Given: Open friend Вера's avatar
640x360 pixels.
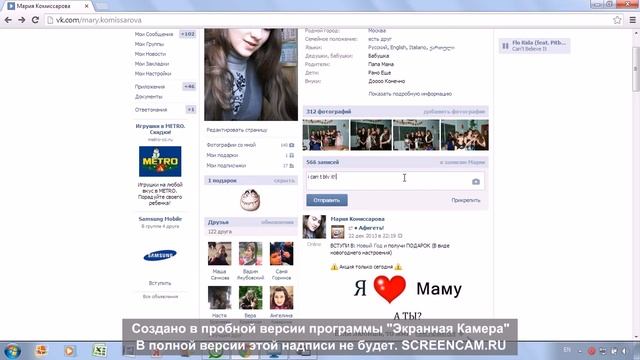Looking at the screenshot, I should [x=251, y=298].
